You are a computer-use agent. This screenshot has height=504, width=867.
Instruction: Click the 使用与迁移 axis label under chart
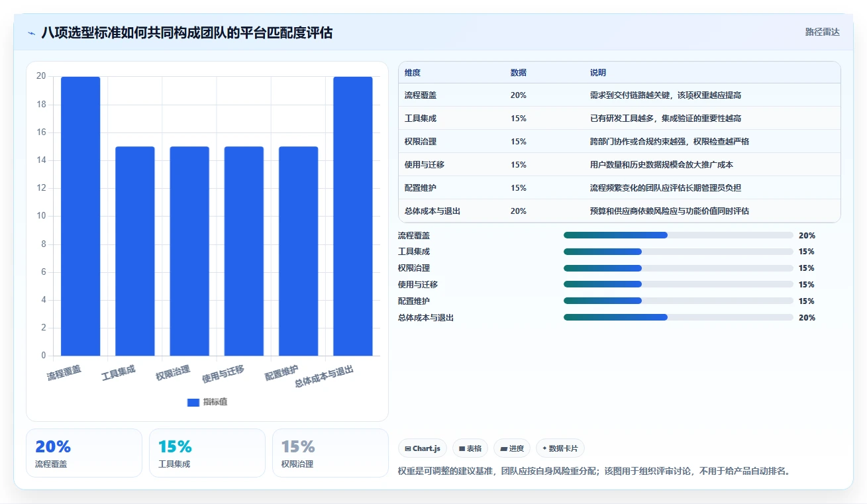[223, 374]
